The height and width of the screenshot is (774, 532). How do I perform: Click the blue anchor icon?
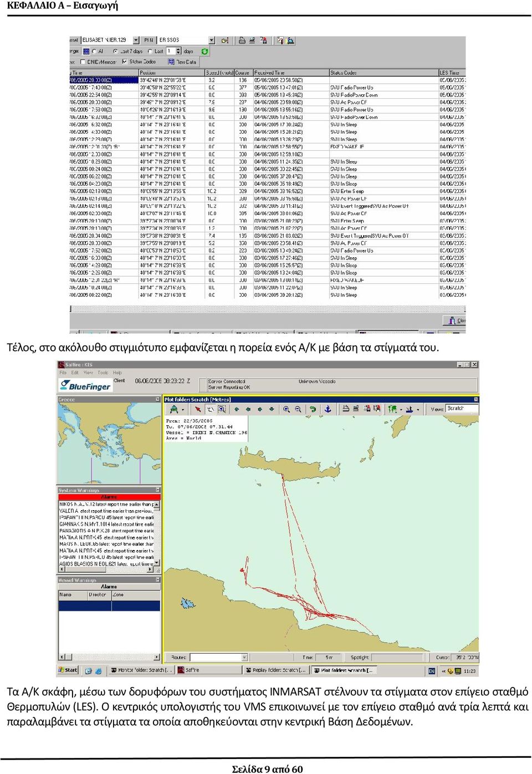[328, 409]
